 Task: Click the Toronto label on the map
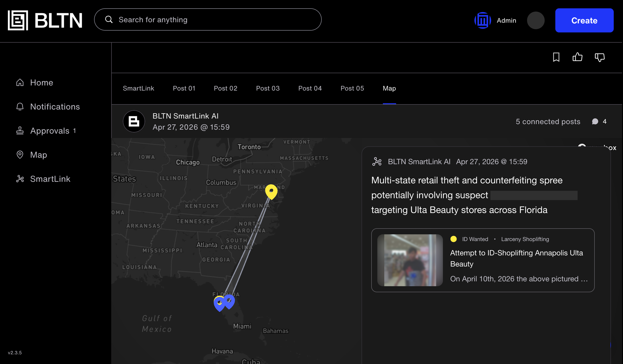coord(249,147)
